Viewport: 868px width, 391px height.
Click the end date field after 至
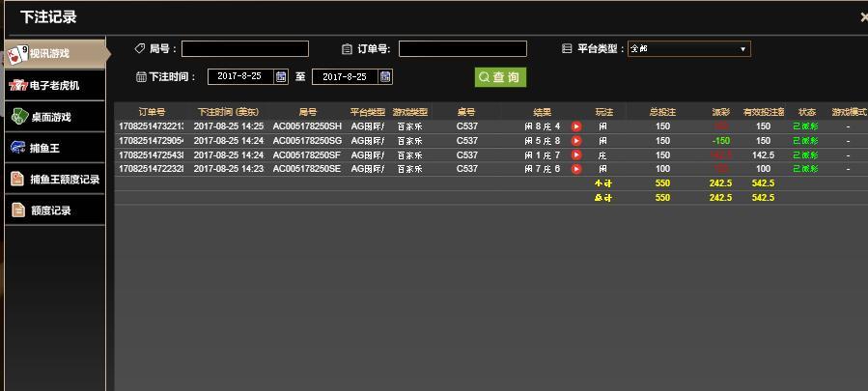[345, 76]
